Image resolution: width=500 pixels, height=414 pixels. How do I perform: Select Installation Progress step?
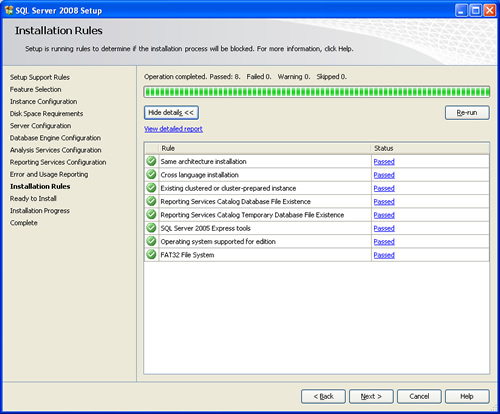click(40, 211)
